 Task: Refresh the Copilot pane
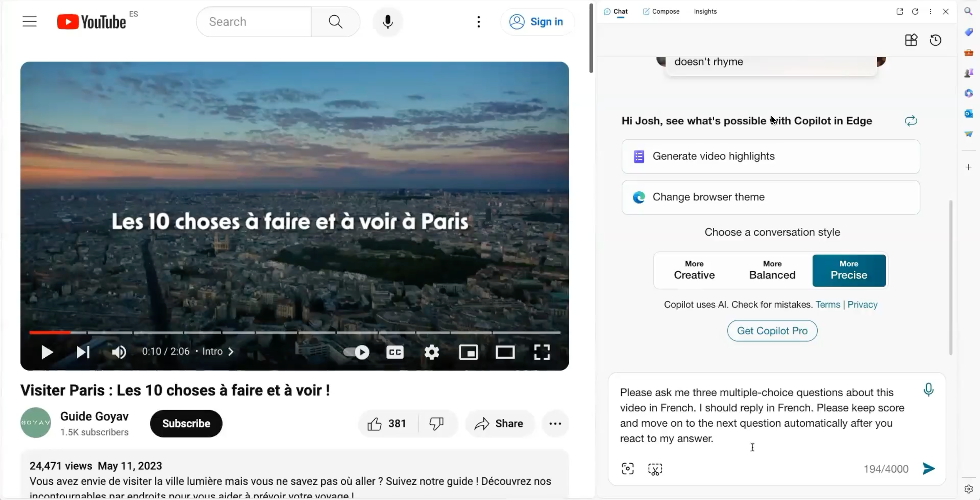(x=915, y=11)
